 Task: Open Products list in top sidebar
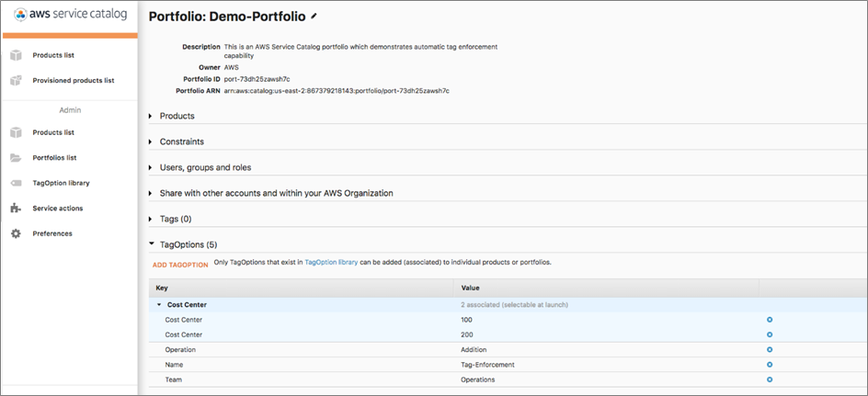[53, 55]
